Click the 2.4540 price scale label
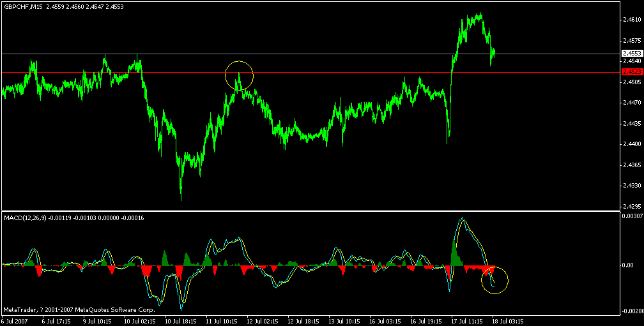Screen dimensions: 644x326 coord(631,61)
